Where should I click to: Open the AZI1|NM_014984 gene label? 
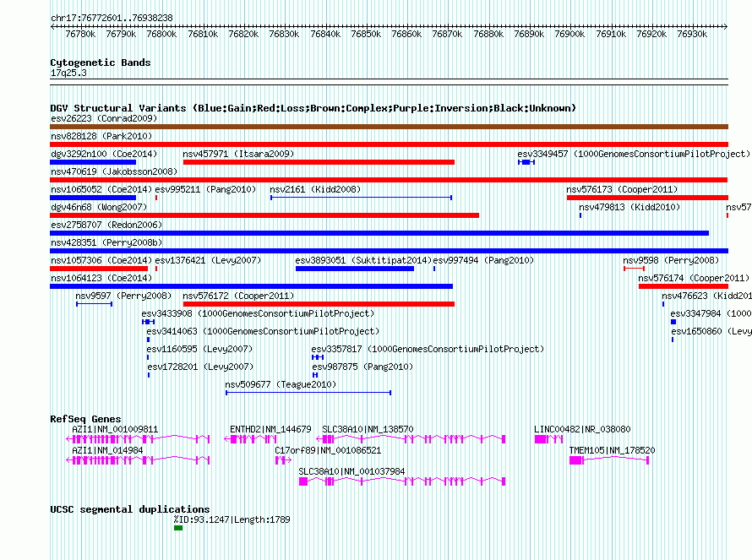107,450
